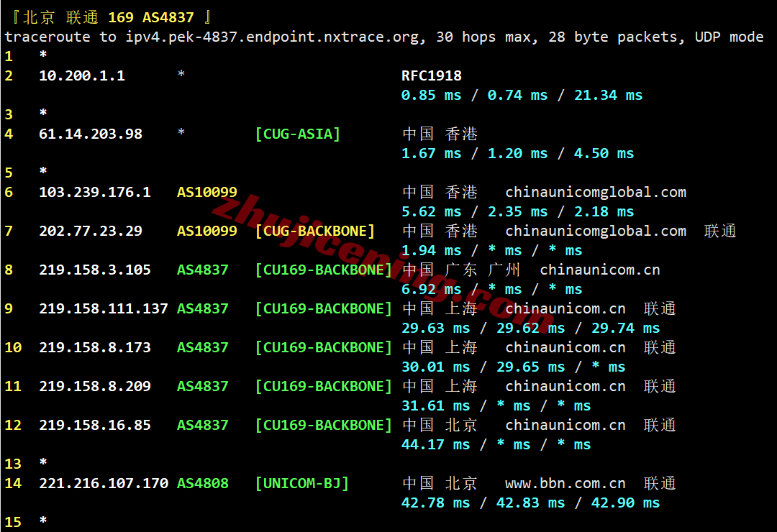Screen dimensions: 777x532
Task: Select AS10099 on hop 6 row
Action: point(207,192)
